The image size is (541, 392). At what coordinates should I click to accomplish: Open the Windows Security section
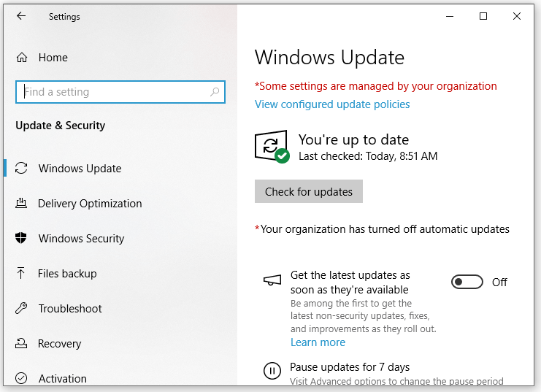[82, 238]
